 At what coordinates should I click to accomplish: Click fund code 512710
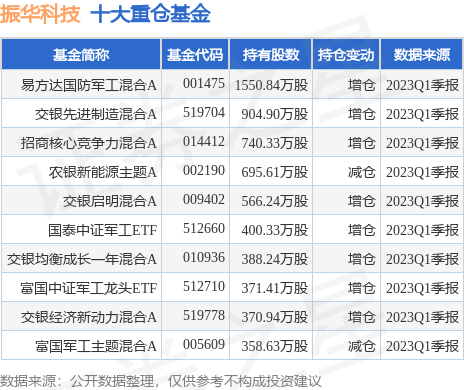pos(204,286)
